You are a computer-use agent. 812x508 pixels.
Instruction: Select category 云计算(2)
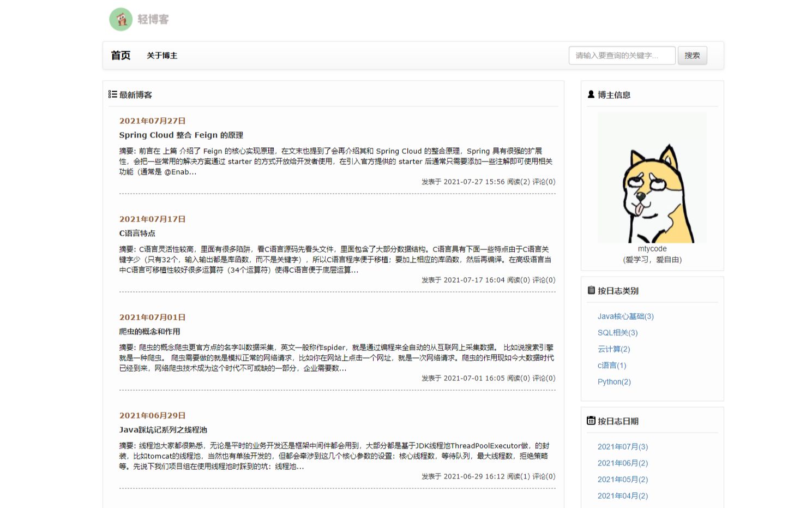pos(613,349)
